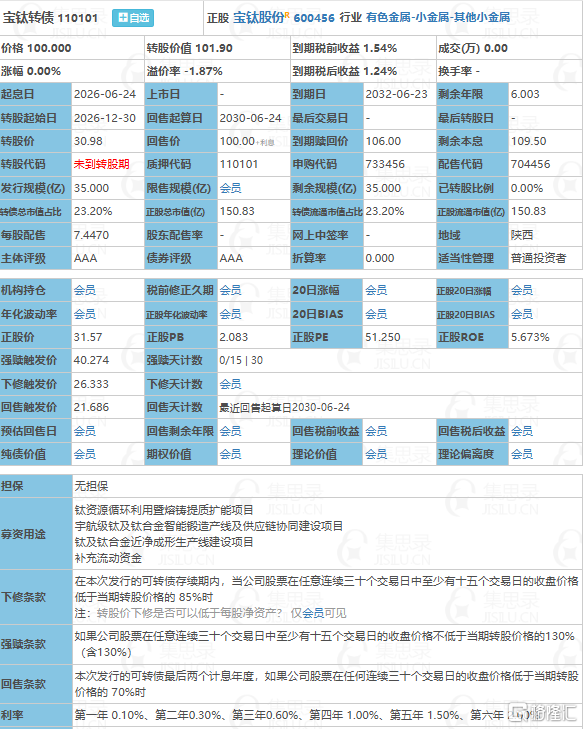
Task: Open 会员 link for 下修天计数
Action: (230, 384)
